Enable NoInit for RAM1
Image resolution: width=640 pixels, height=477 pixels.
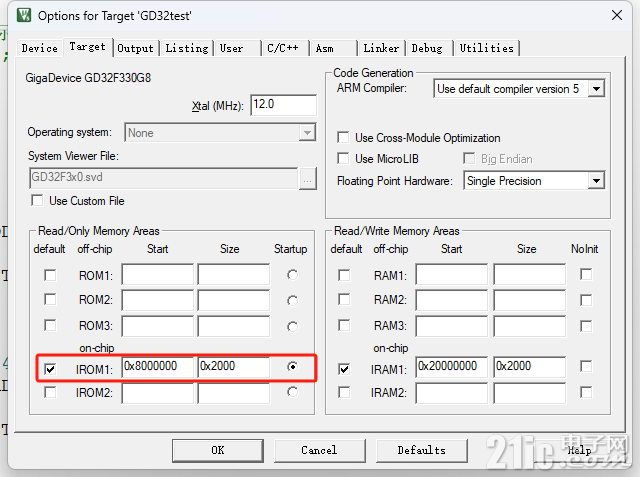click(x=586, y=274)
